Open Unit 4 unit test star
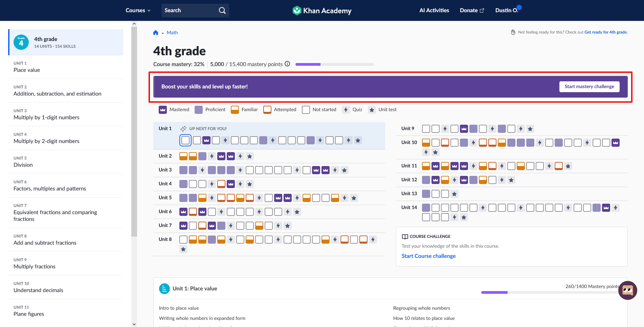The height and width of the screenshot is (327, 644). (x=249, y=184)
